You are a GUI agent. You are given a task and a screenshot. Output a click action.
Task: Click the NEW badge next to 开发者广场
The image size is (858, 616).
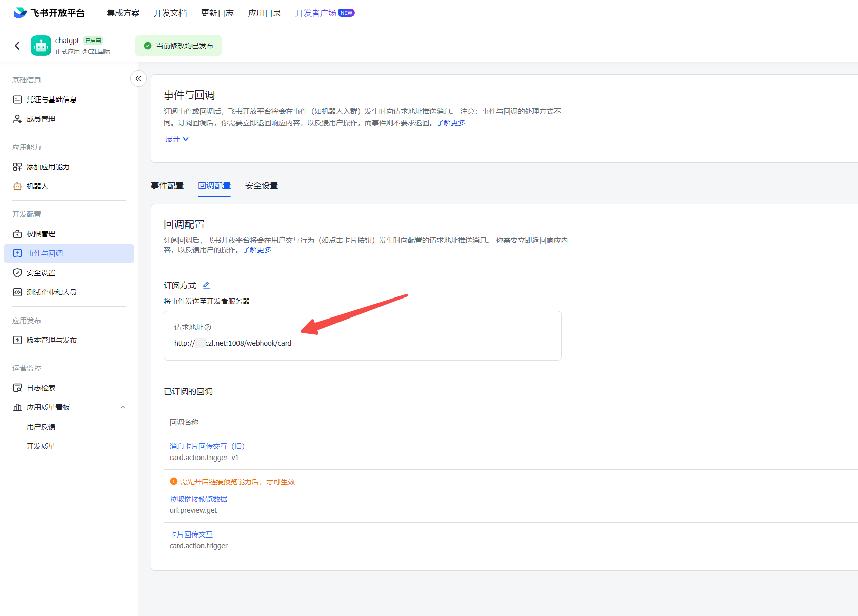point(347,13)
